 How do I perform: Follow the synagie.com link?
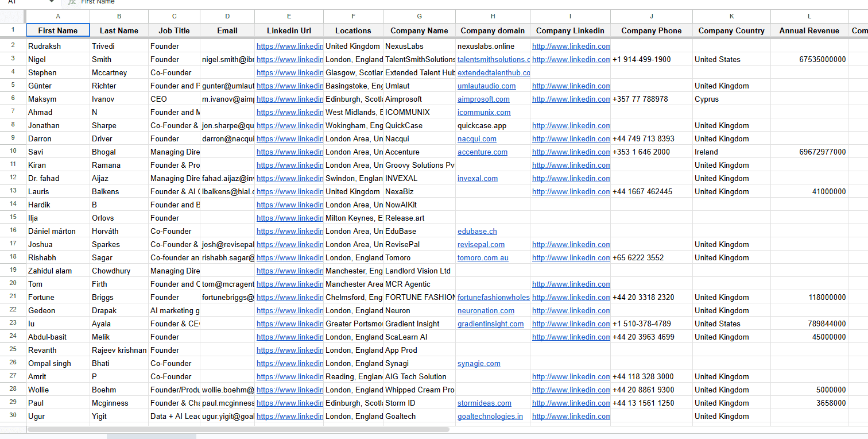[479, 364]
